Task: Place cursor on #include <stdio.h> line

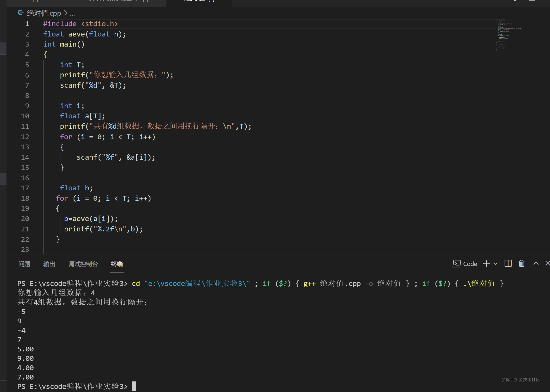Action: 81,24
